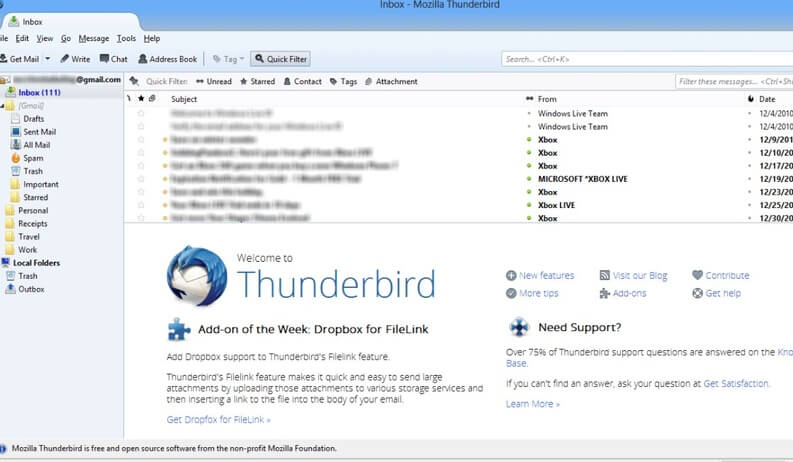This screenshot has height=462, width=793.
Task: Open the Drafts folder
Action: click(33, 119)
